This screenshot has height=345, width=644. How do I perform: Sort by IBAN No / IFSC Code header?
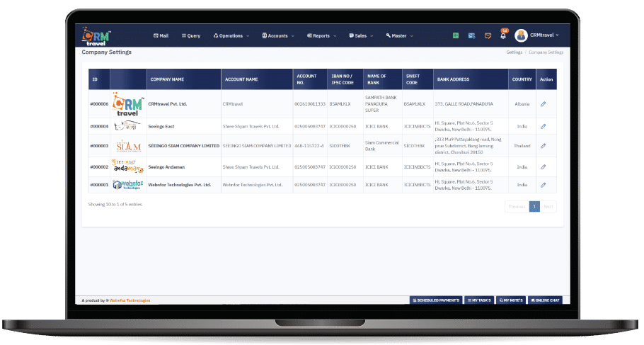345,79
